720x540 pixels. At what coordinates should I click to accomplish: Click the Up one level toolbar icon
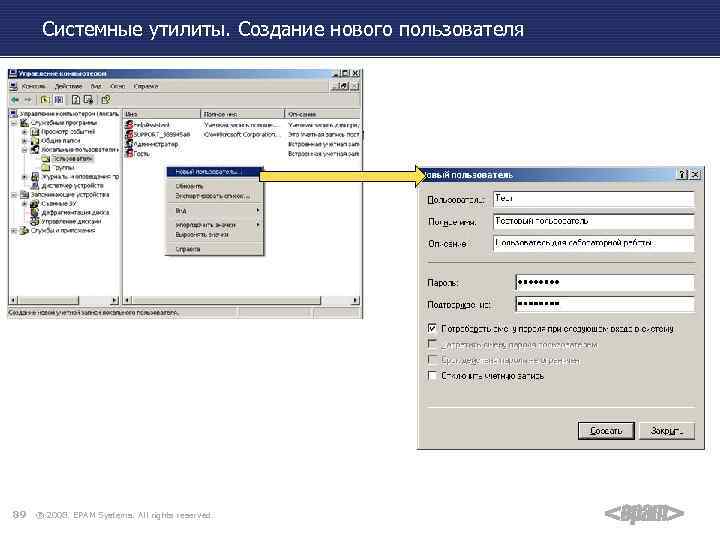click(x=45, y=100)
